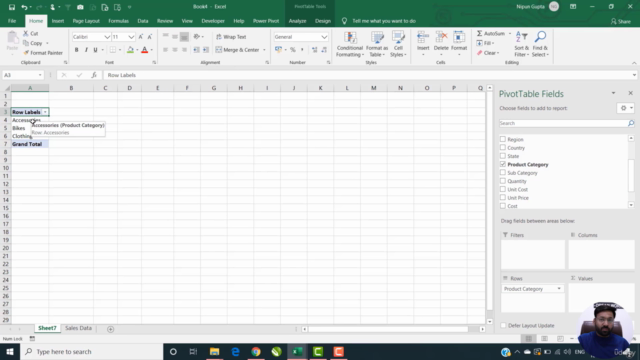
Task: Click the Undo arrow icon
Action: pos(24,7)
